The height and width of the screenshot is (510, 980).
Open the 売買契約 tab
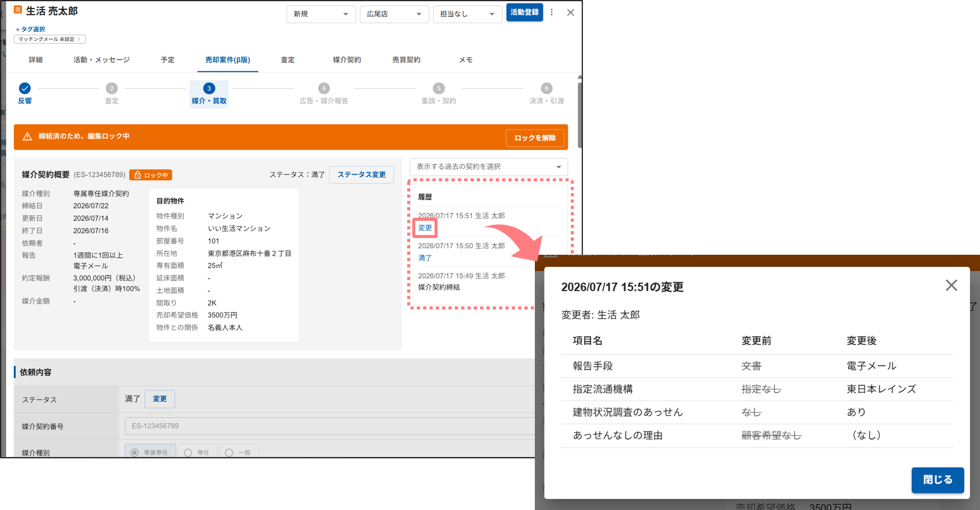(x=406, y=60)
